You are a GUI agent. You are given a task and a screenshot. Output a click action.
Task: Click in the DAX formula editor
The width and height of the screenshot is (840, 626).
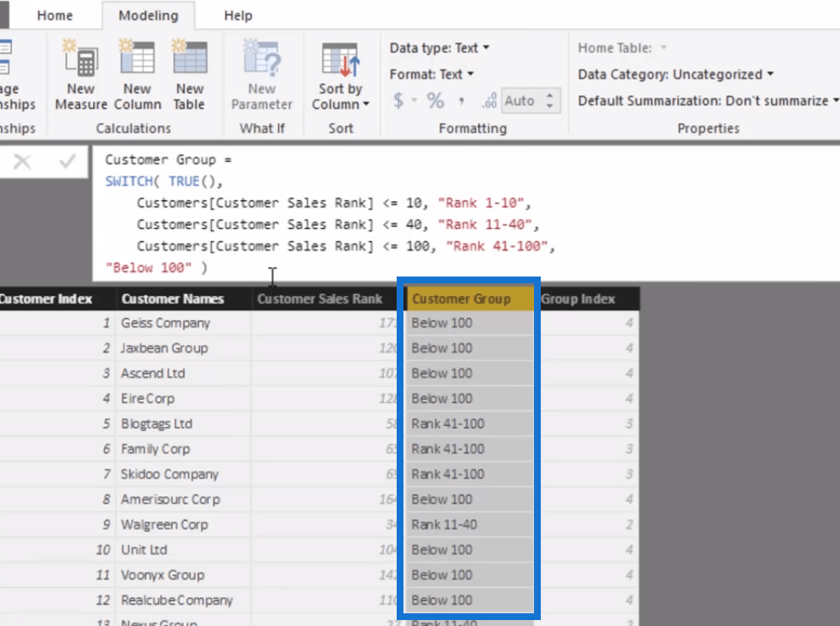click(466, 213)
